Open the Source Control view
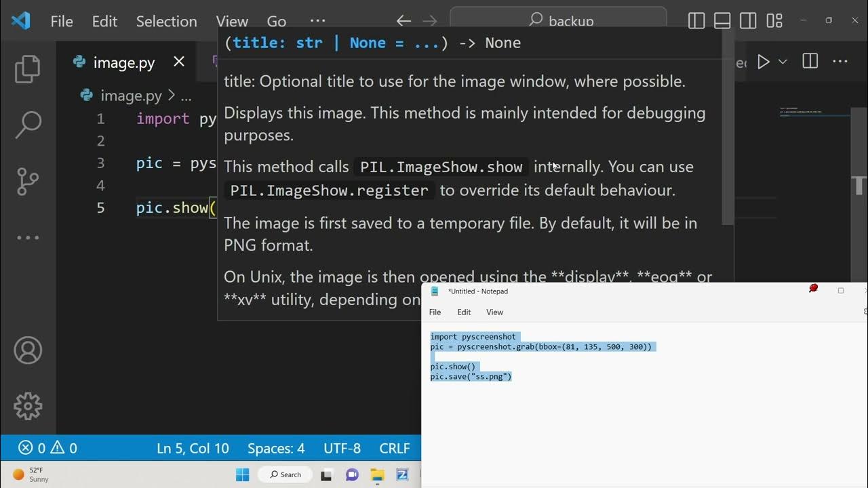Image resolution: width=868 pixels, height=488 pixels. click(28, 181)
